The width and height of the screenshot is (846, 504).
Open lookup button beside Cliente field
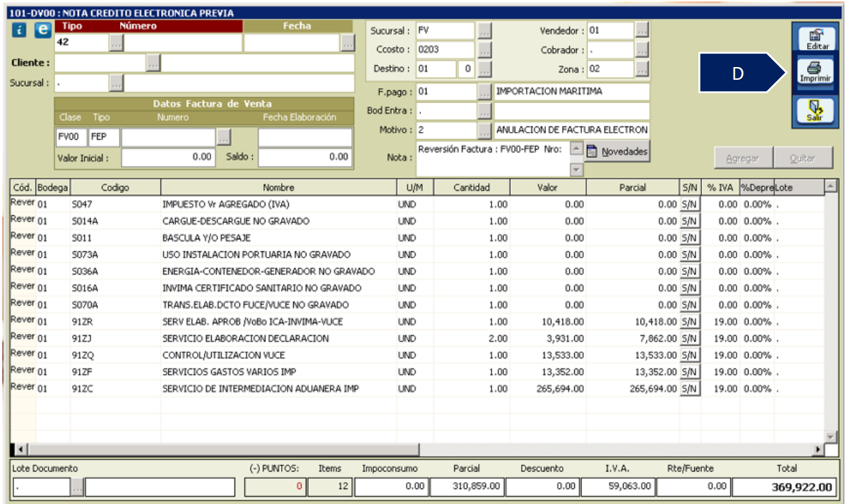154,63
